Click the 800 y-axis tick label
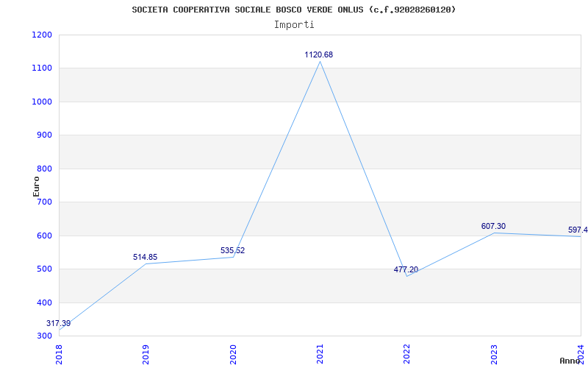This screenshot has height=368, width=588. tap(45, 169)
